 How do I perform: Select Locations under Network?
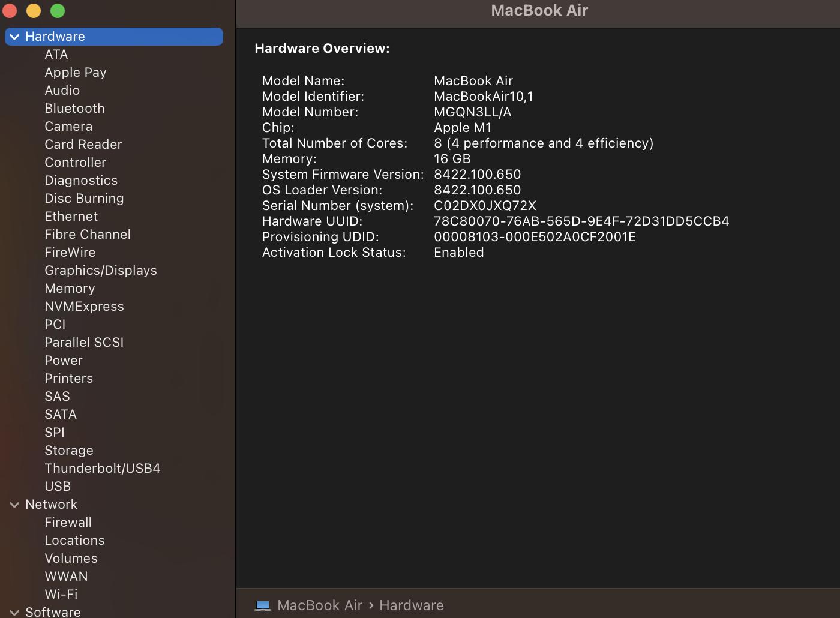click(75, 541)
